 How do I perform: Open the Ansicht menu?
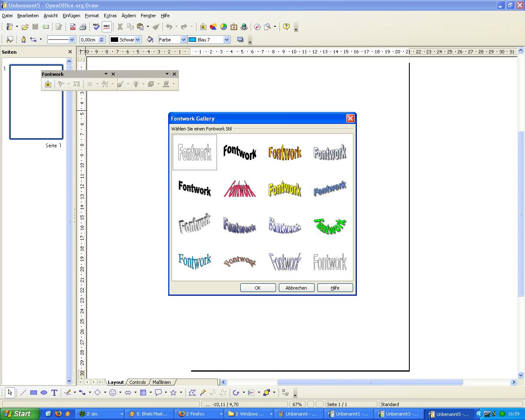(x=51, y=16)
